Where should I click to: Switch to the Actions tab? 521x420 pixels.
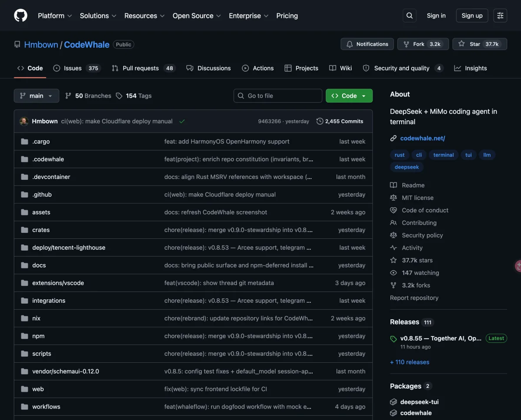tap(258, 68)
